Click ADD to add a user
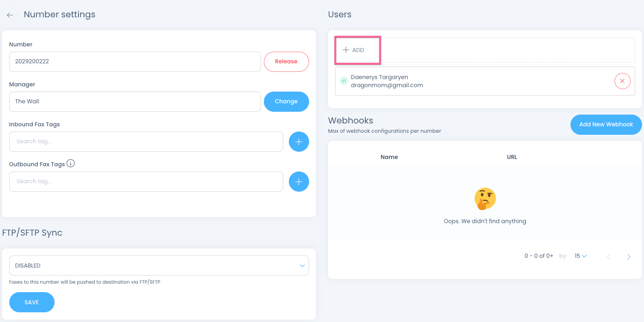The height and width of the screenshot is (322, 644). tap(354, 50)
